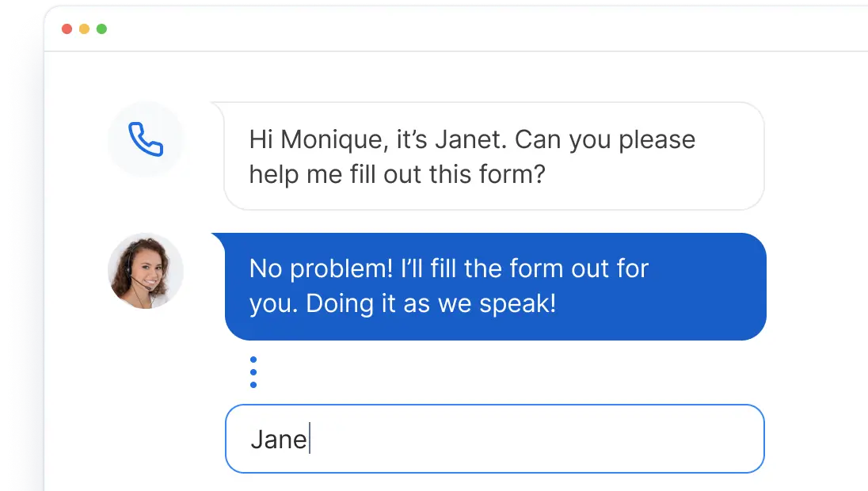Screen dimensions: 868x491
Task: Click the "help me fill out this form?" line
Action: [x=398, y=174]
